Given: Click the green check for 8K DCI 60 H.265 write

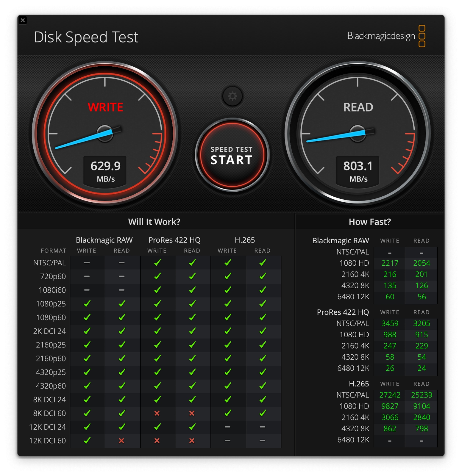Looking at the screenshot, I should click(x=228, y=413).
